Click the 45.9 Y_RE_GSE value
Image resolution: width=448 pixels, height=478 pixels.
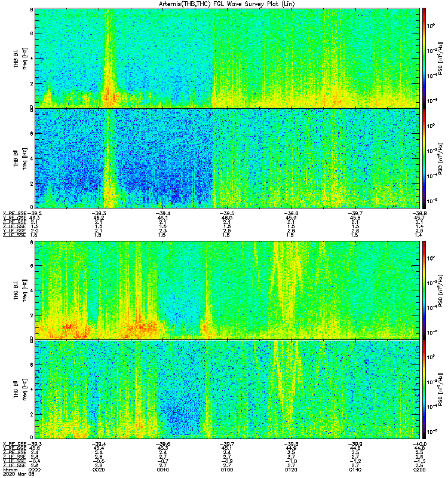[x=291, y=218]
